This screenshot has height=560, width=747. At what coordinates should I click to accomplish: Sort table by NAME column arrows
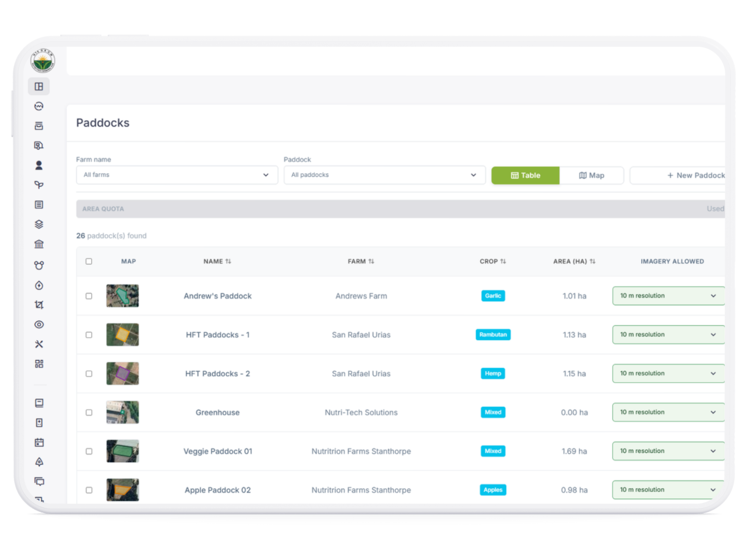(x=228, y=261)
